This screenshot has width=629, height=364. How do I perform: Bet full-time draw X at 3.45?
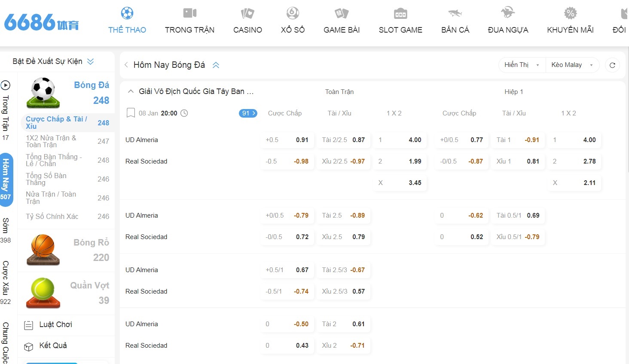[x=400, y=183]
